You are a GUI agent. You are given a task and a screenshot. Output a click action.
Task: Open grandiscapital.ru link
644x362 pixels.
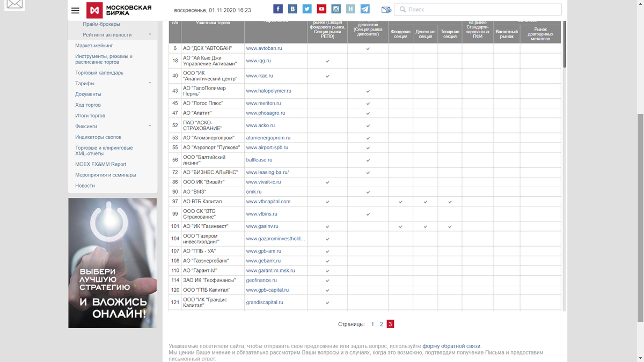(265, 302)
